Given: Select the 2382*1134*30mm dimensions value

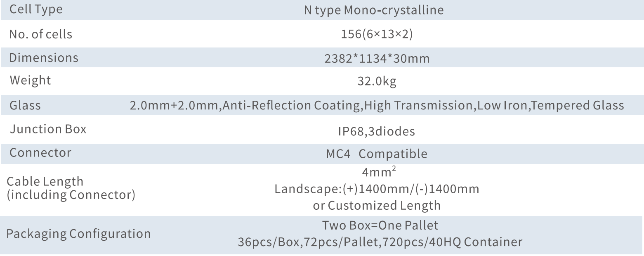Looking at the screenshot, I should click(x=373, y=58).
